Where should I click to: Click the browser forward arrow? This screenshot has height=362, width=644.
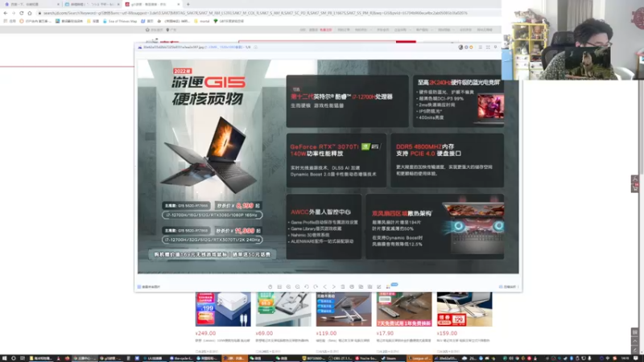pyautogui.click(x=13, y=13)
